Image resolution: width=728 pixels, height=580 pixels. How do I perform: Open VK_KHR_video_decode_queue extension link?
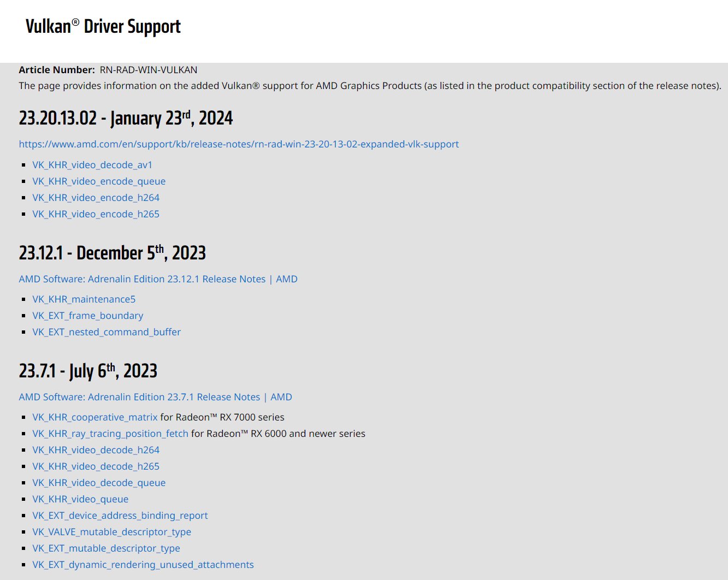[99, 483]
